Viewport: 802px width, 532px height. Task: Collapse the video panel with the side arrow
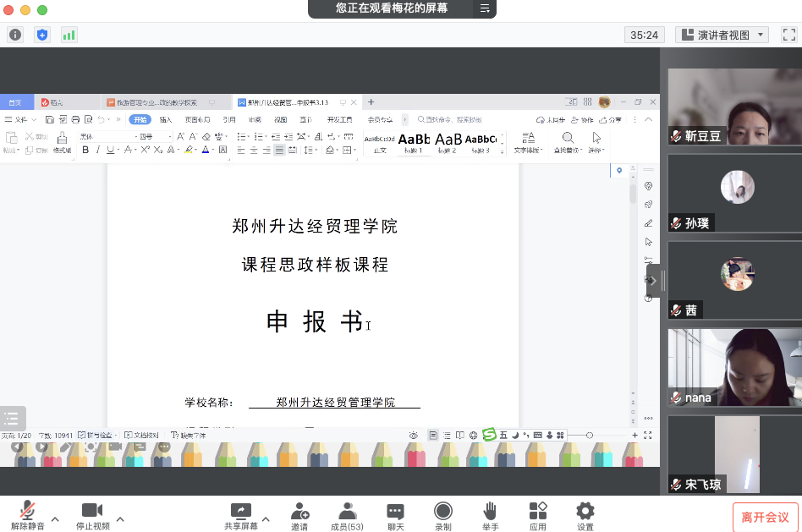click(x=653, y=281)
